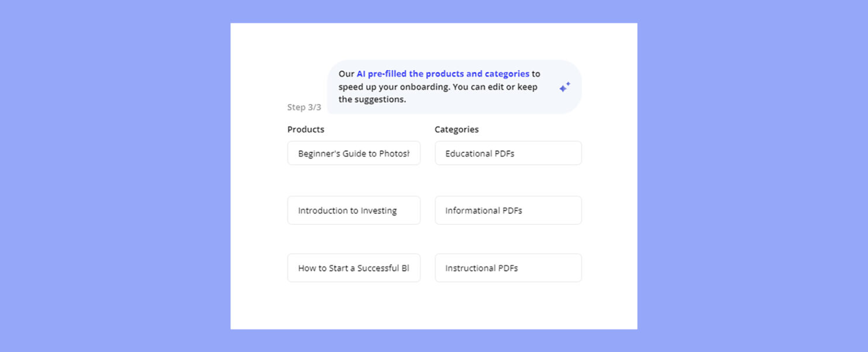This screenshot has width=868, height=352.
Task: Edit the How to Start a Successful Blog field
Action: coord(354,268)
